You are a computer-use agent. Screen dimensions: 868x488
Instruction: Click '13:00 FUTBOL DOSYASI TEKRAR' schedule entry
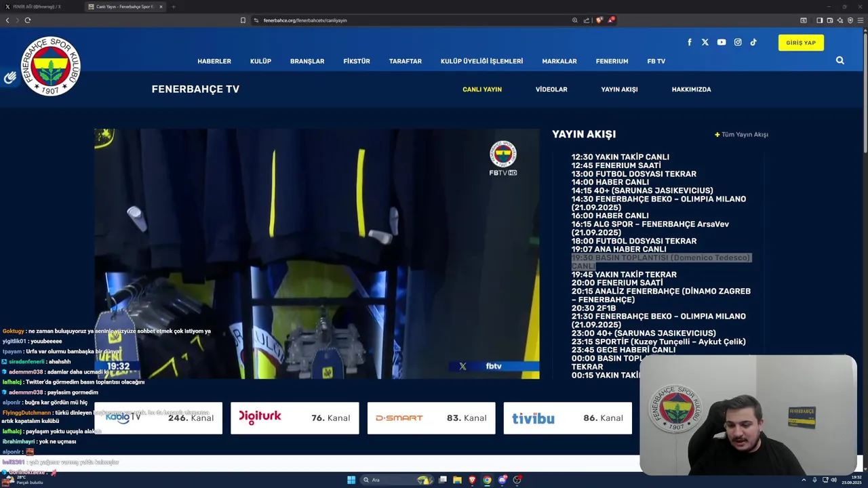click(x=634, y=174)
